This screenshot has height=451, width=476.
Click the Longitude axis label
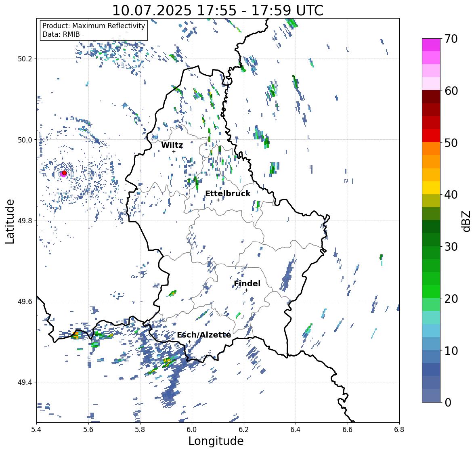(216, 441)
